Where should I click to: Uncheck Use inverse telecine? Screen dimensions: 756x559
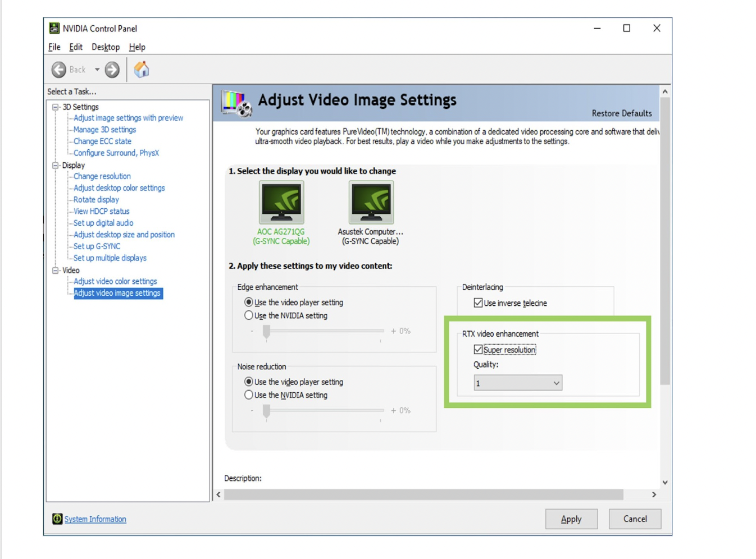(x=478, y=303)
